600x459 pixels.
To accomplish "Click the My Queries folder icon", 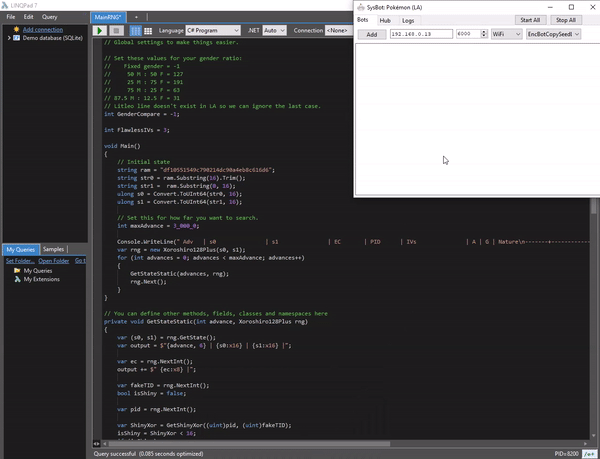I will tap(17, 270).
